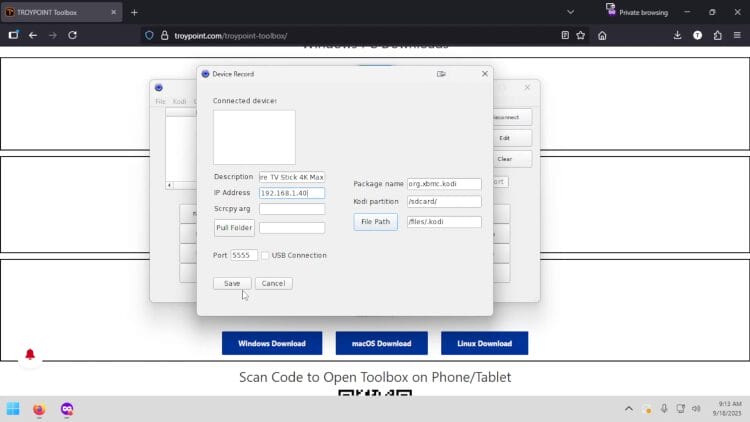Click the shield tracking protection icon
The height and width of the screenshot is (422, 750).
(149, 35)
